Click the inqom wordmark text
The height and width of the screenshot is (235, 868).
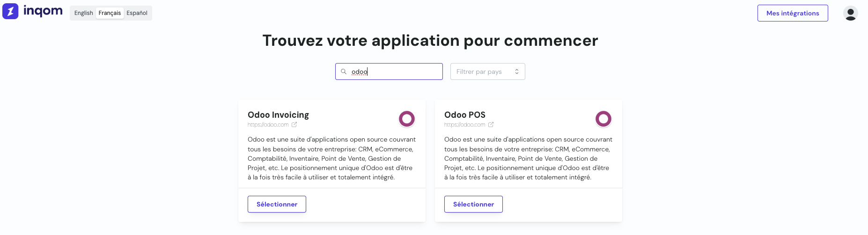[43, 11]
